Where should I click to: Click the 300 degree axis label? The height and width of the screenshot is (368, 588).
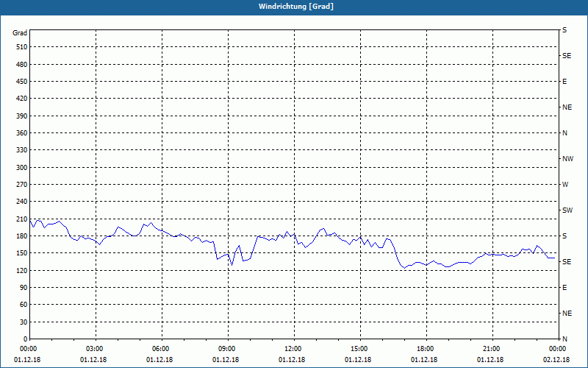[x=22, y=168]
